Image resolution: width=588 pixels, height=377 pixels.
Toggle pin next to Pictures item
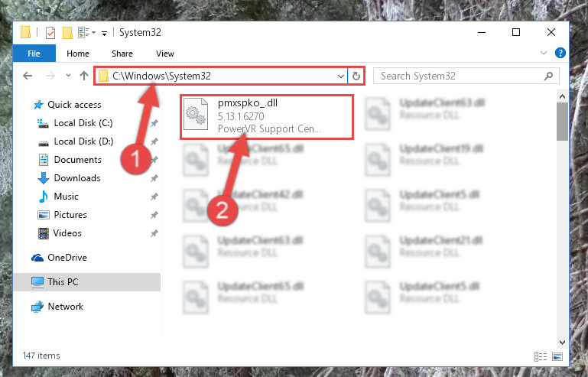pos(154,215)
